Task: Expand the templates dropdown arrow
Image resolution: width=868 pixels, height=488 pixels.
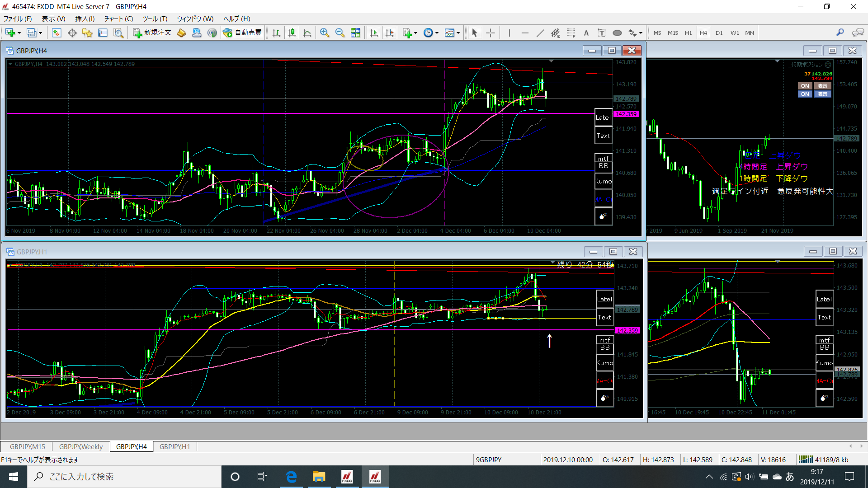Action: click(458, 33)
